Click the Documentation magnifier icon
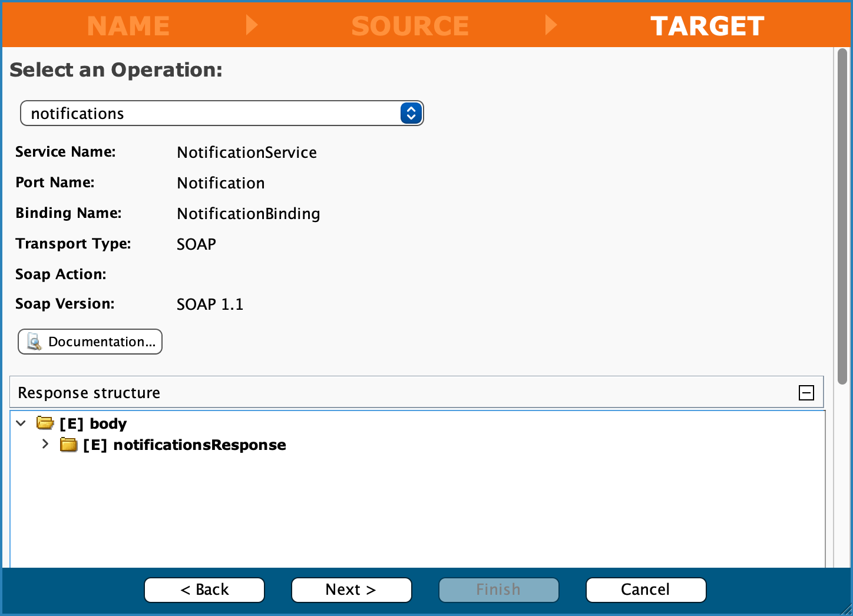This screenshot has width=853, height=616. [35, 342]
